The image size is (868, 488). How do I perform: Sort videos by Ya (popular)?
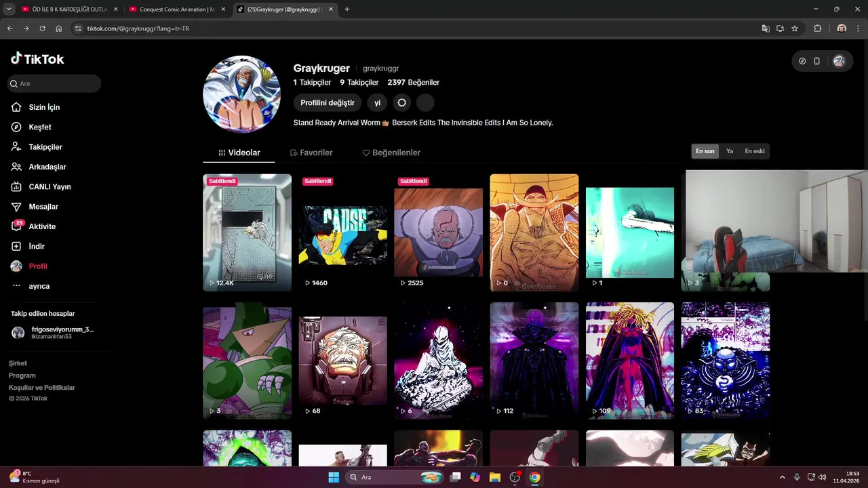pos(730,151)
